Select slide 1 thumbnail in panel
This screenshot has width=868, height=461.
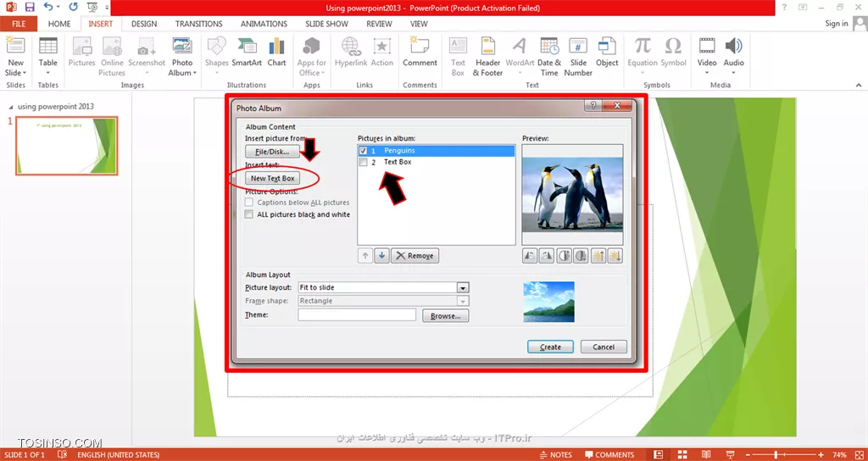[66, 146]
